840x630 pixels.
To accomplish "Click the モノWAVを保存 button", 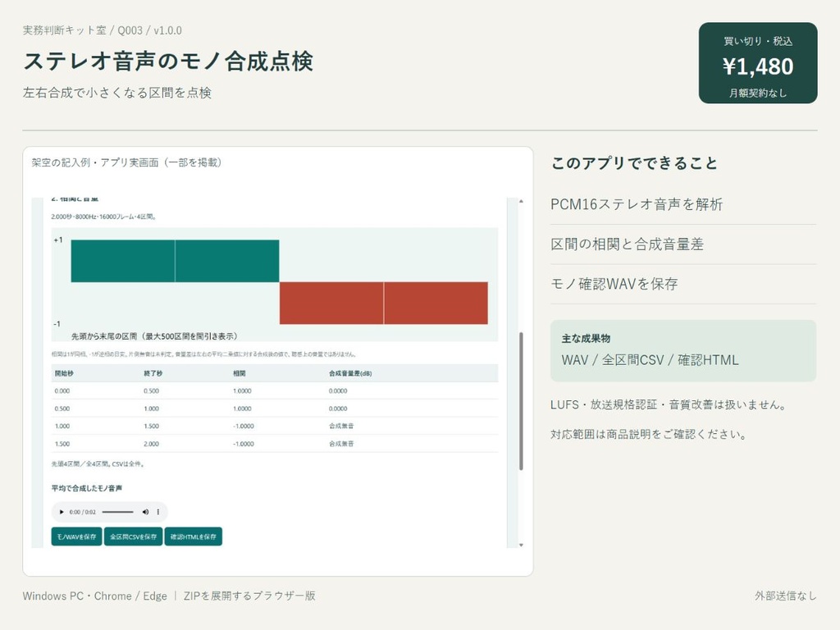I will tap(76, 536).
